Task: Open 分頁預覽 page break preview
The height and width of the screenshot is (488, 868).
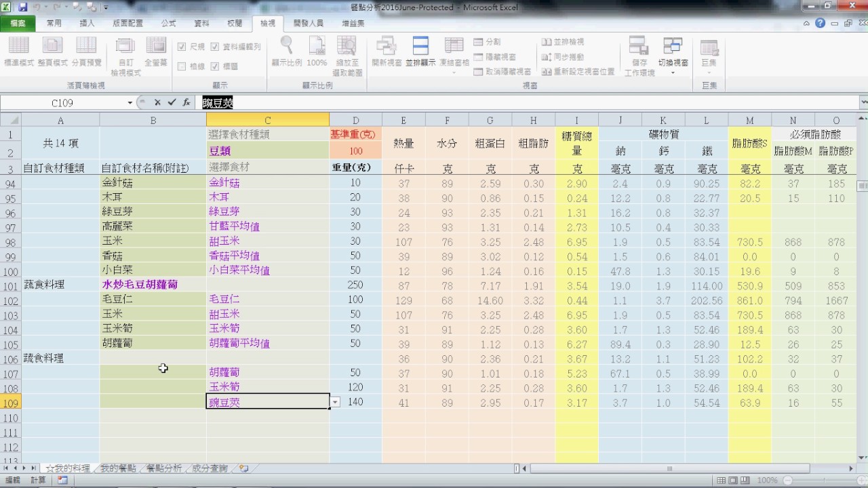Action: click(86, 52)
